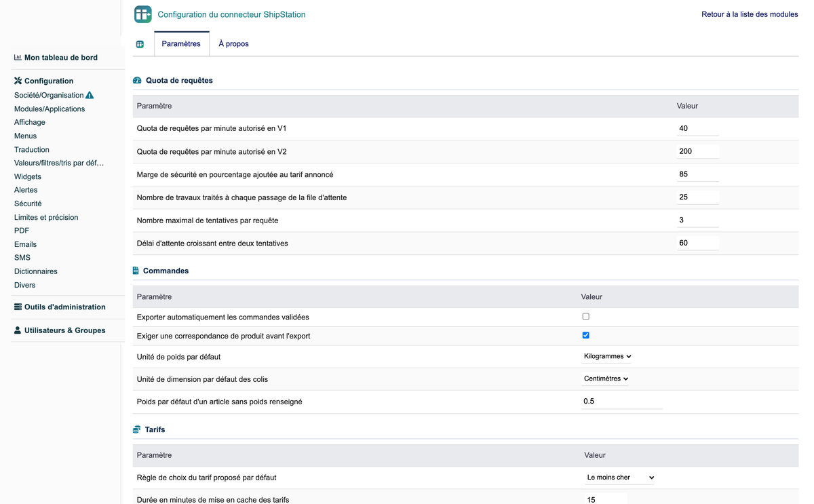Click the maximum attempts per request field
Screen dimensions: 814x504
(697, 220)
